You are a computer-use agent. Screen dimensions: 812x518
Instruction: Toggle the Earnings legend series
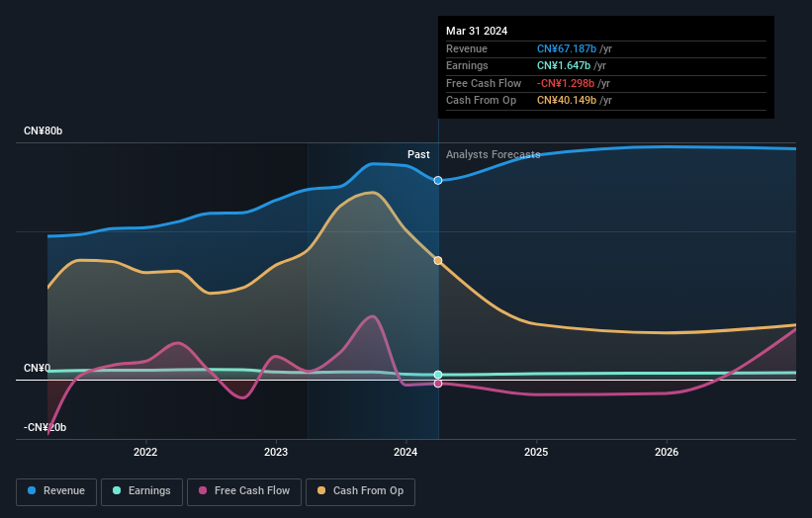coord(141,491)
